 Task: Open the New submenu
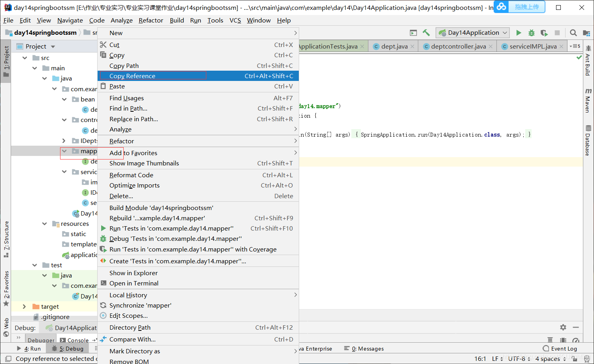coord(198,33)
